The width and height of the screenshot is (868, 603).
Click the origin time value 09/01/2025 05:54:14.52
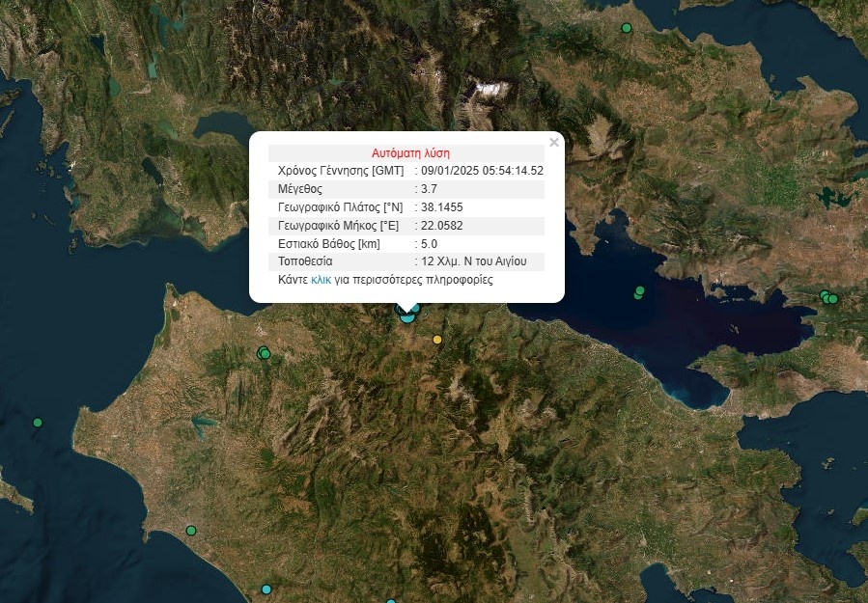click(482, 171)
